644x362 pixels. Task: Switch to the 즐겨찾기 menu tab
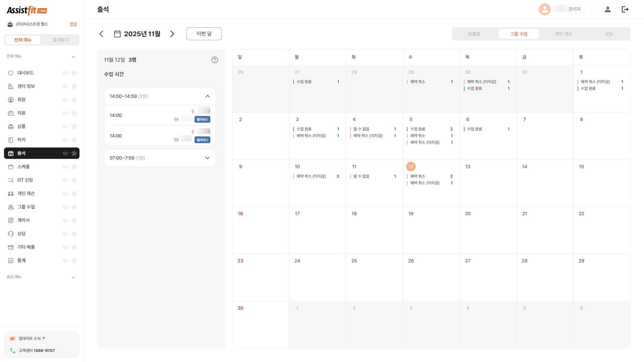(x=60, y=40)
